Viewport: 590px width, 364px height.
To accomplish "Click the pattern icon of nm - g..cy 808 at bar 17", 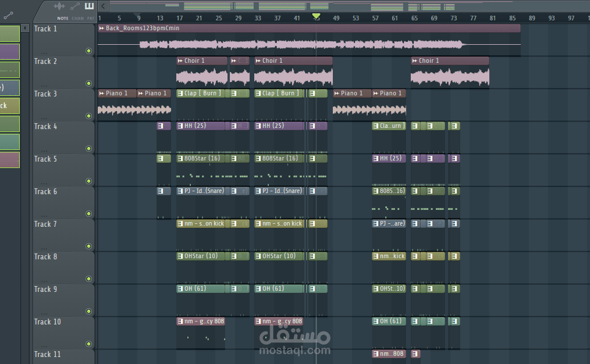I will [x=180, y=321].
